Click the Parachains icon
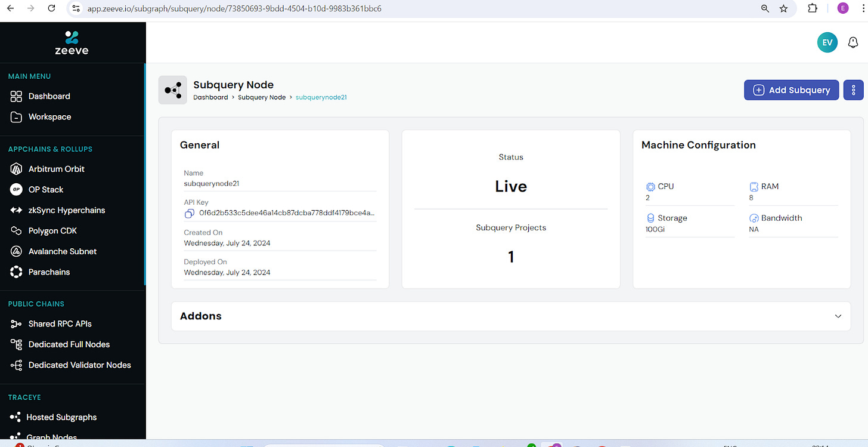The width and height of the screenshot is (868, 447). tap(16, 272)
